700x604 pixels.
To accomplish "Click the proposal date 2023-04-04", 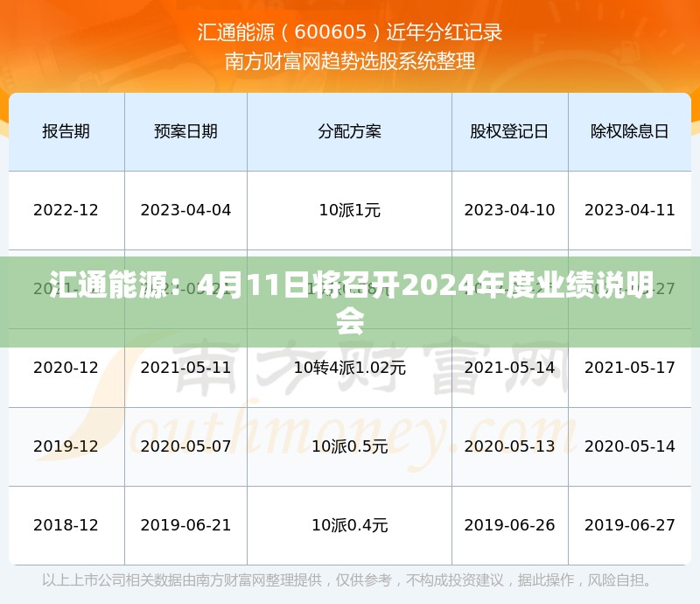I will 185,210.
